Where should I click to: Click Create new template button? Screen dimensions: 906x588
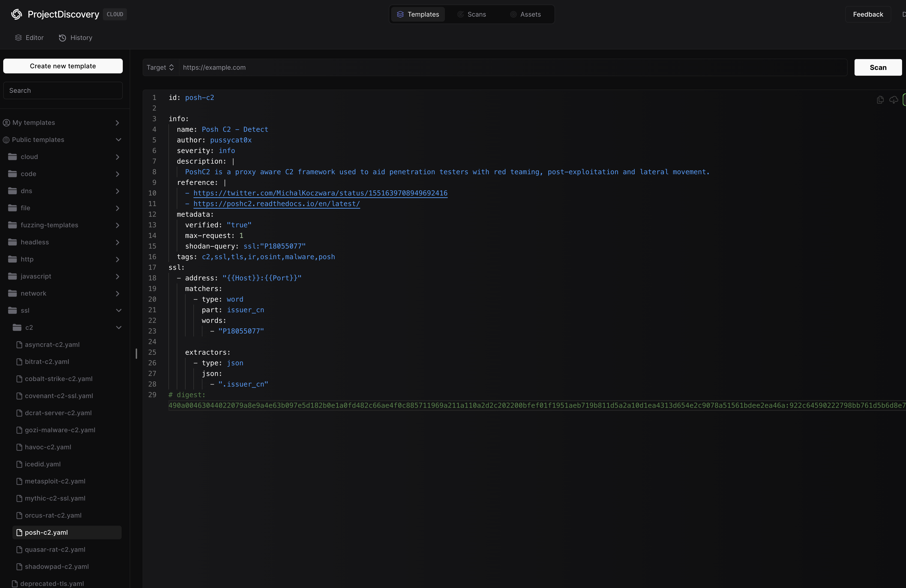pyautogui.click(x=63, y=66)
